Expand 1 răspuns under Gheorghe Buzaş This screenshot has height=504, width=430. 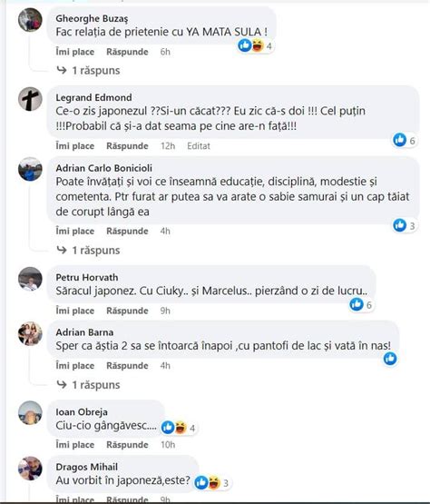pyautogui.click(x=88, y=71)
